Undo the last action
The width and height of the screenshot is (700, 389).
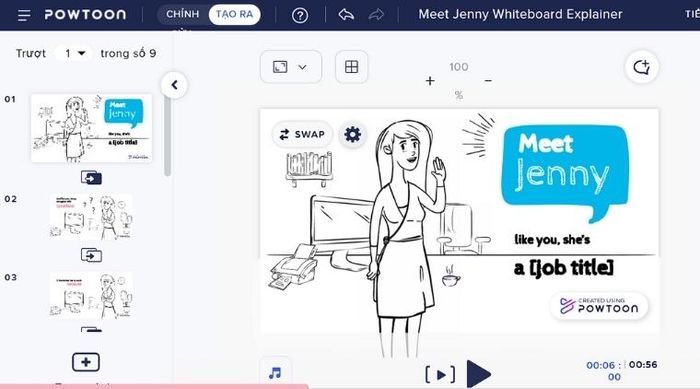point(346,15)
